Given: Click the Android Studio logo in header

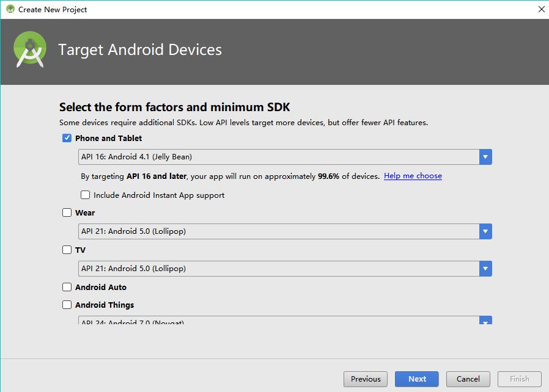Looking at the screenshot, I should 30,51.
